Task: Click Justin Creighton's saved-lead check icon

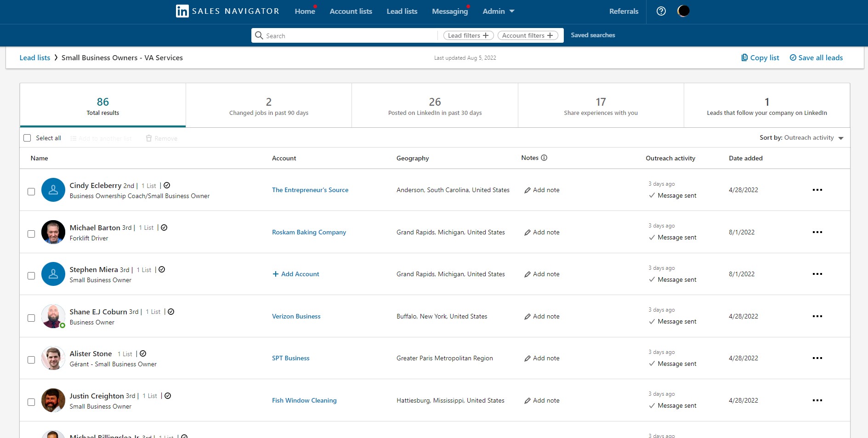Action: 168,396
